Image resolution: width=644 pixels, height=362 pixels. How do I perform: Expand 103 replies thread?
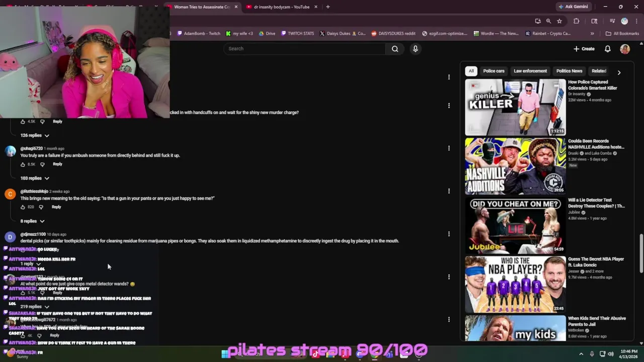point(35,178)
